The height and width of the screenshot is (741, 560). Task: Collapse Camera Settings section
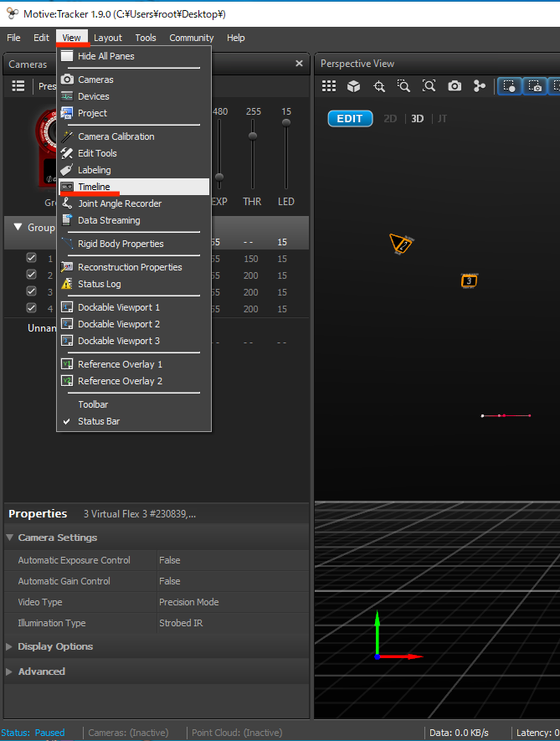[x=9, y=538]
